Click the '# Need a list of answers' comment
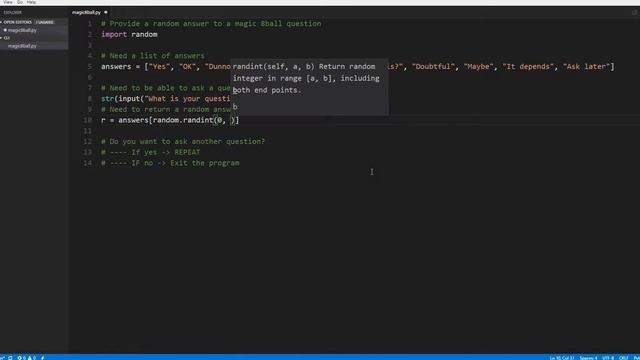Viewport: 640px width, 360px height. pyautogui.click(x=153, y=56)
